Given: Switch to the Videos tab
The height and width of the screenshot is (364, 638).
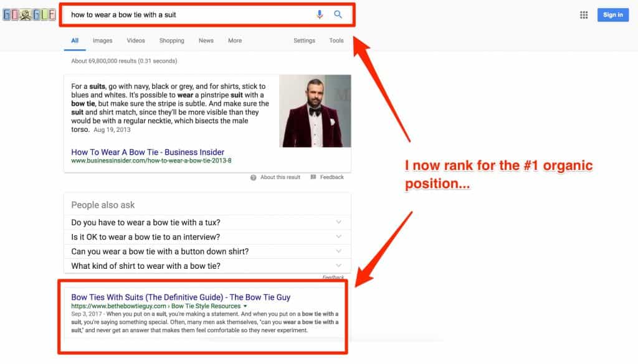Looking at the screenshot, I should (x=135, y=40).
